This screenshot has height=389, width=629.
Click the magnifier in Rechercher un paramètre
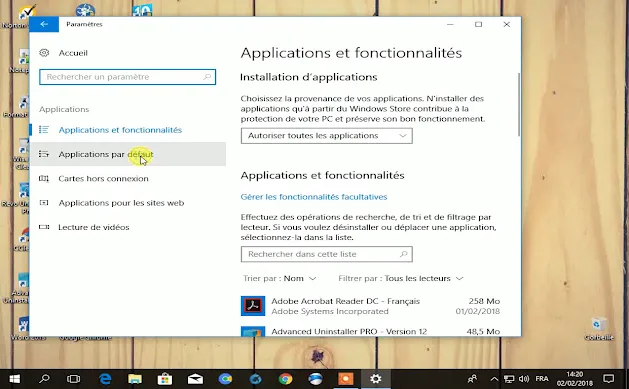point(207,77)
